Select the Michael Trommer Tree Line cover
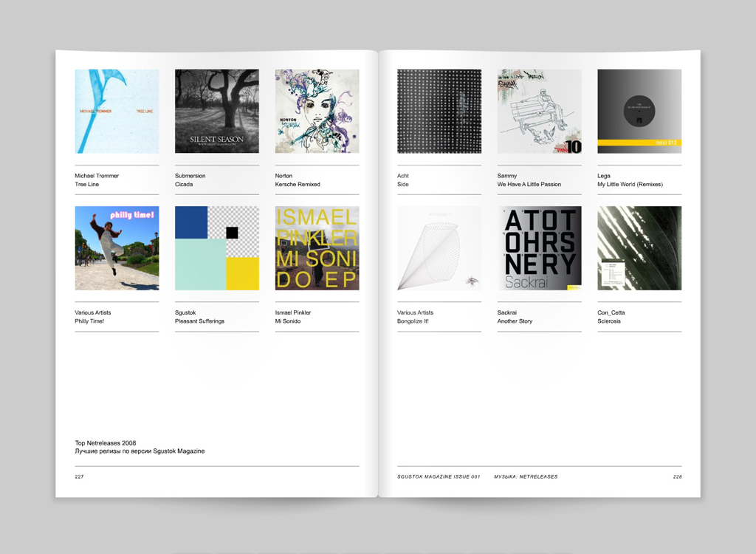Viewport: 756px width, 554px height. point(117,112)
